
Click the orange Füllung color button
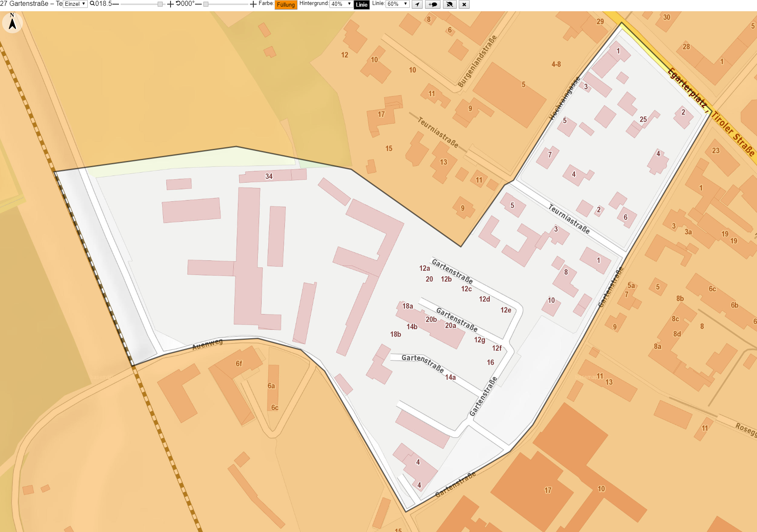(x=286, y=5)
